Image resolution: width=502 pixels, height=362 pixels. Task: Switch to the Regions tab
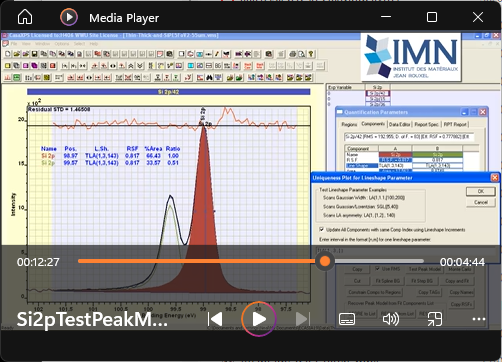point(349,124)
